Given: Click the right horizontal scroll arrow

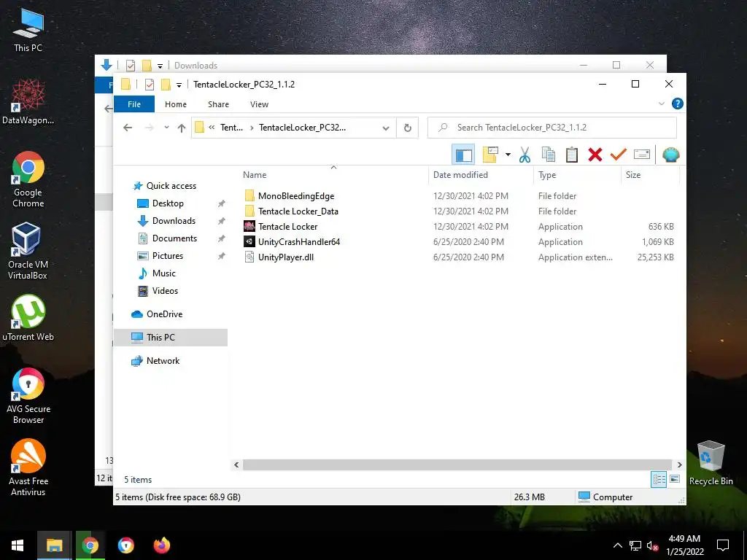Looking at the screenshot, I should tap(679, 464).
